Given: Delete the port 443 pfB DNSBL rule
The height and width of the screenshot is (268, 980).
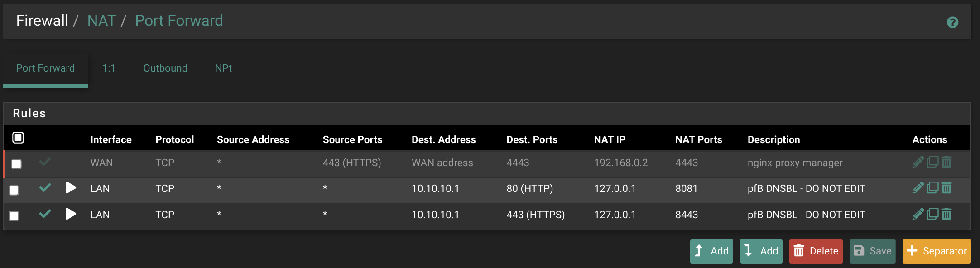Looking at the screenshot, I should point(946,214).
